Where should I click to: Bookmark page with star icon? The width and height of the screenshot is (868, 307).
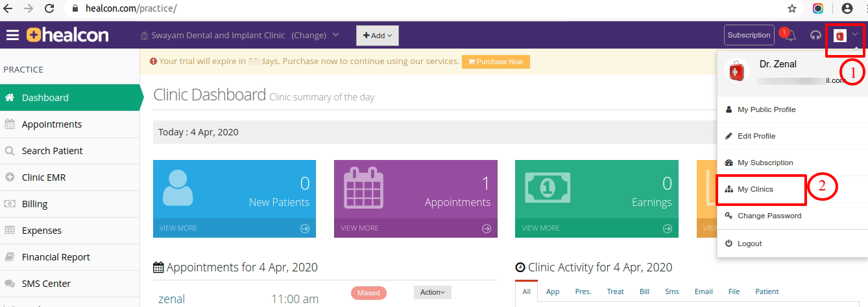pos(792,9)
